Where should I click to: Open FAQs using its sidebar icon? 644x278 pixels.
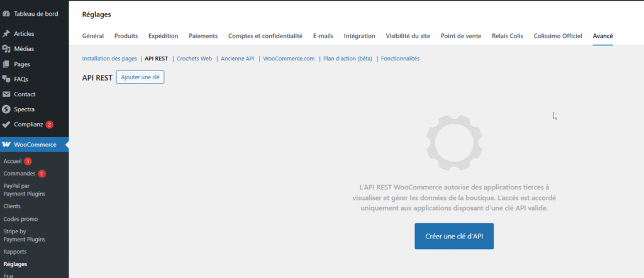[6, 79]
